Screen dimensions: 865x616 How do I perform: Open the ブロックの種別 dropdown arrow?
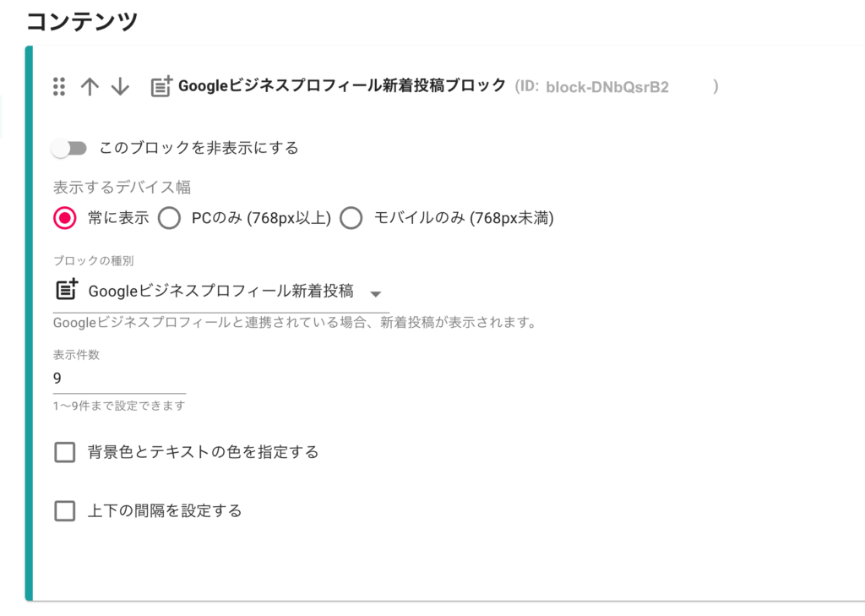376,294
